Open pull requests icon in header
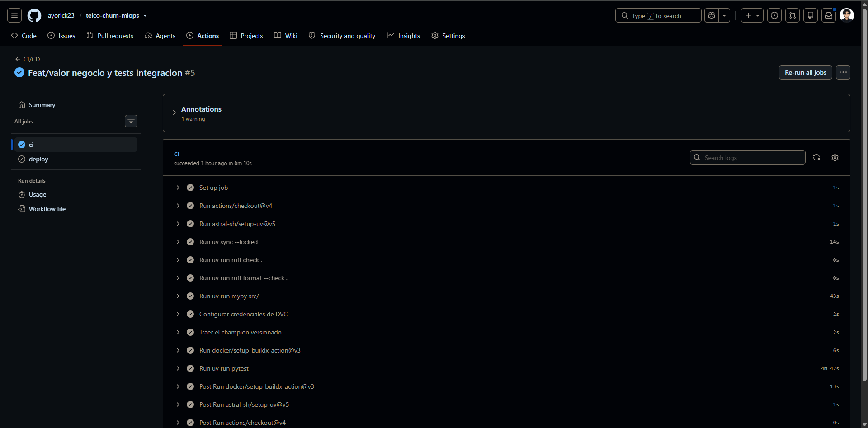Image resolution: width=868 pixels, height=428 pixels. tap(793, 15)
